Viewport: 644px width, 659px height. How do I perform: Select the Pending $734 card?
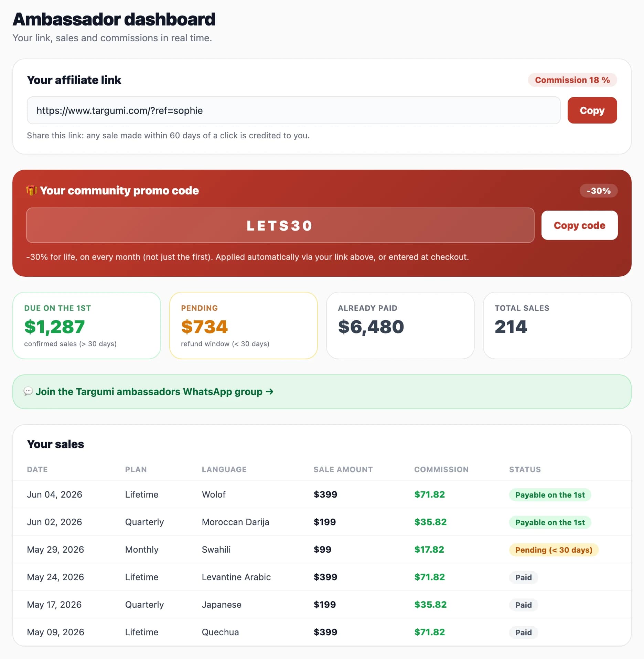point(244,325)
